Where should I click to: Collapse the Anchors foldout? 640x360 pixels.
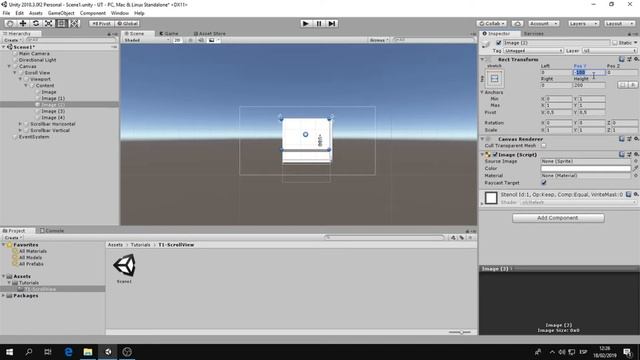tap(482, 92)
